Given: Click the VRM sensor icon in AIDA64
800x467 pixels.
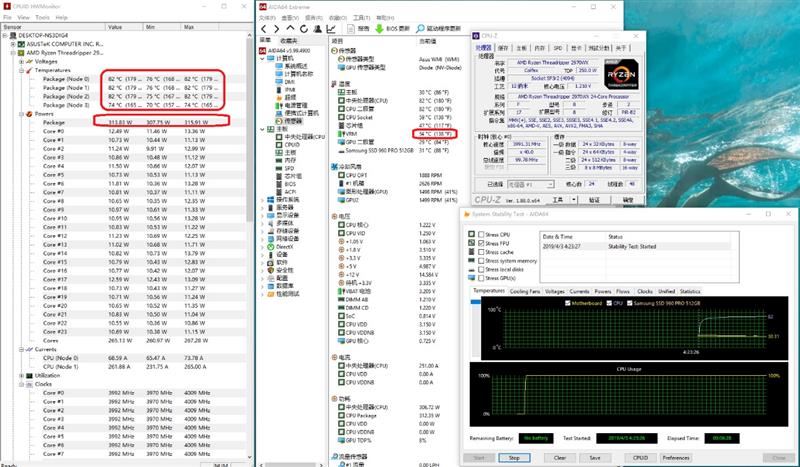Looking at the screenshot, I should [341, 134].
